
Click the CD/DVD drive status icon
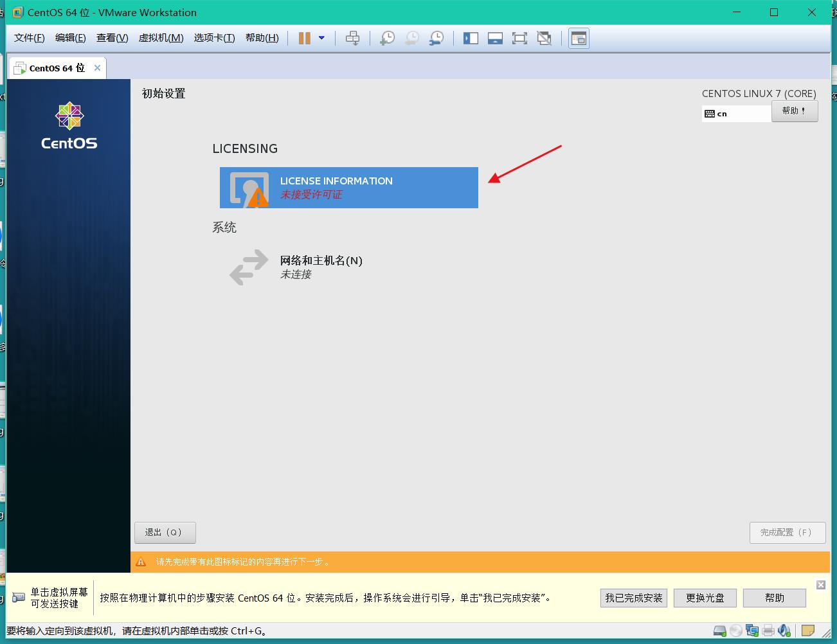click(736, 631)
